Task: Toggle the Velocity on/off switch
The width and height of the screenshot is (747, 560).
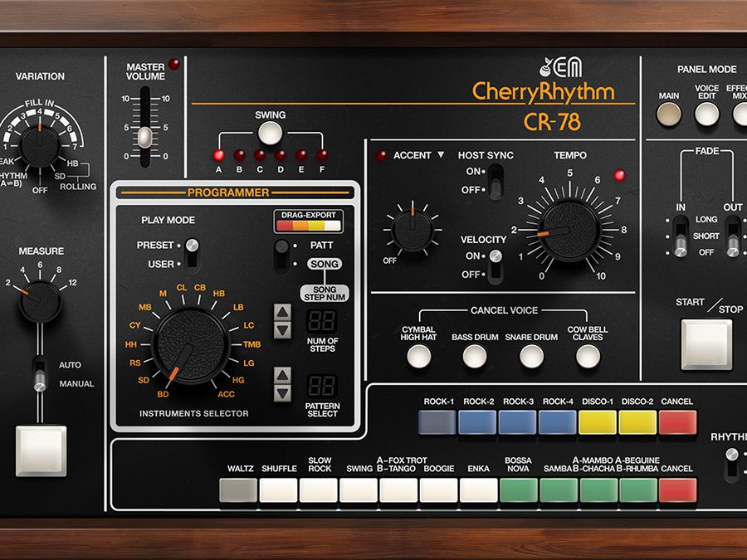Action: pyautogui.click(x=496, y=265)
